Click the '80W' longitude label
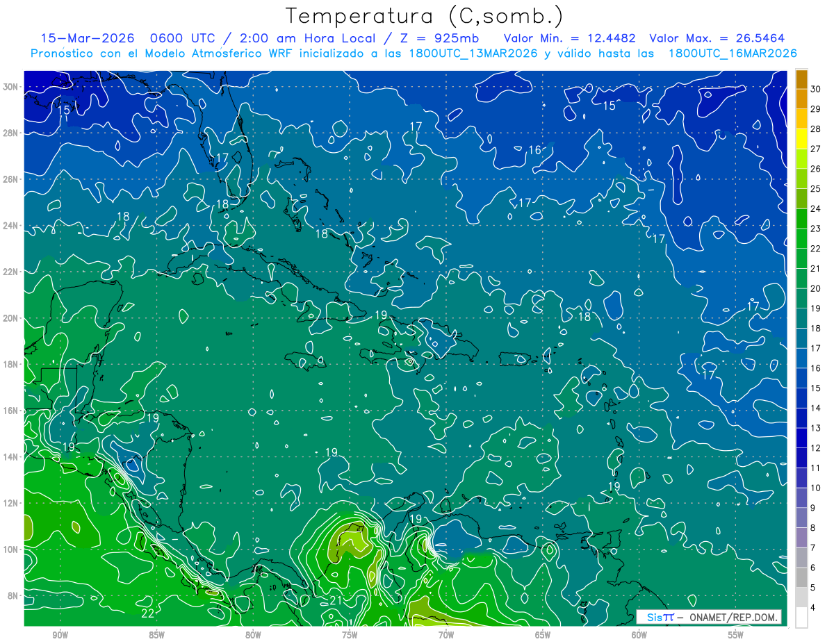 (253, 635)
